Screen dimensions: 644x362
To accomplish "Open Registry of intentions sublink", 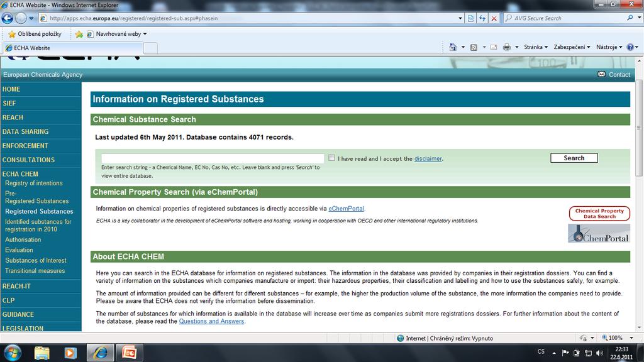I will (x=34, y=183).
